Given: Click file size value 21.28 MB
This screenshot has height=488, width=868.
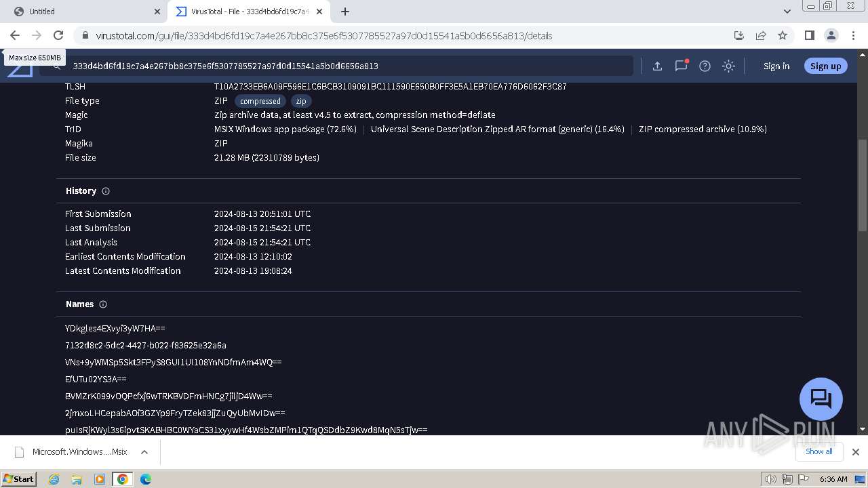Looking at the screenshot, I should [x=267, y=157].
